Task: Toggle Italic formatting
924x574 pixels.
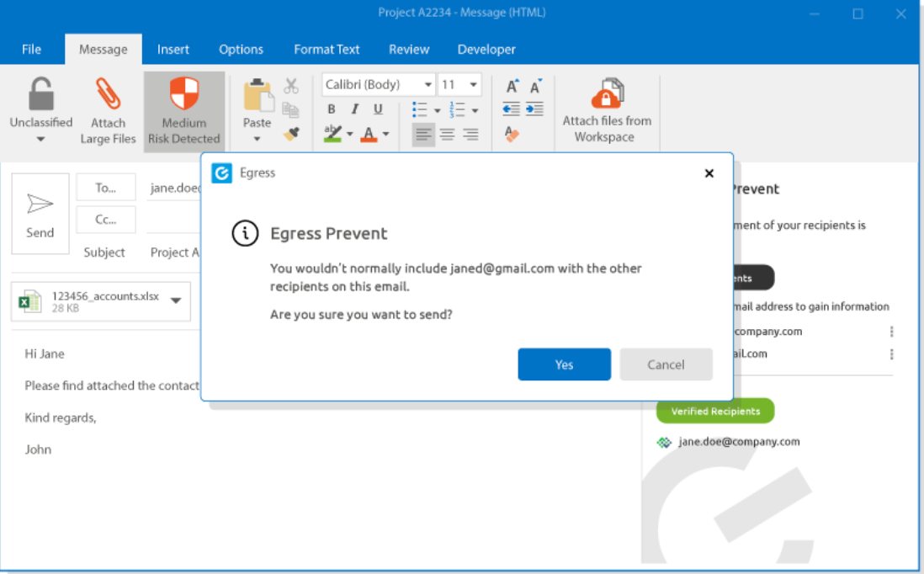Action: point(354,109)
